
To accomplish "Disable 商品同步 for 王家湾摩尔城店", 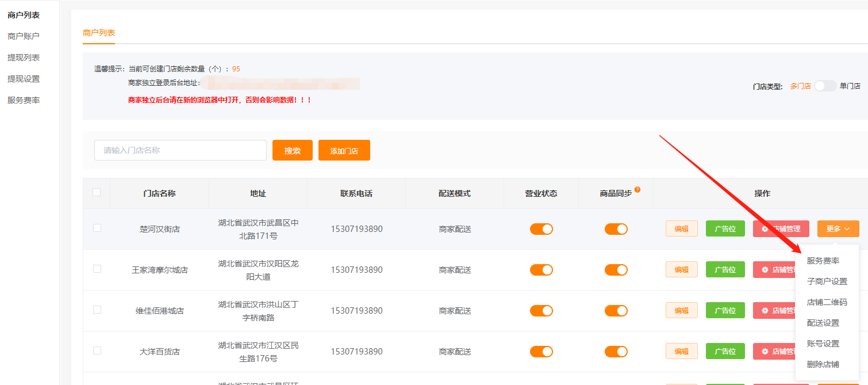I will tap(616, 270).
